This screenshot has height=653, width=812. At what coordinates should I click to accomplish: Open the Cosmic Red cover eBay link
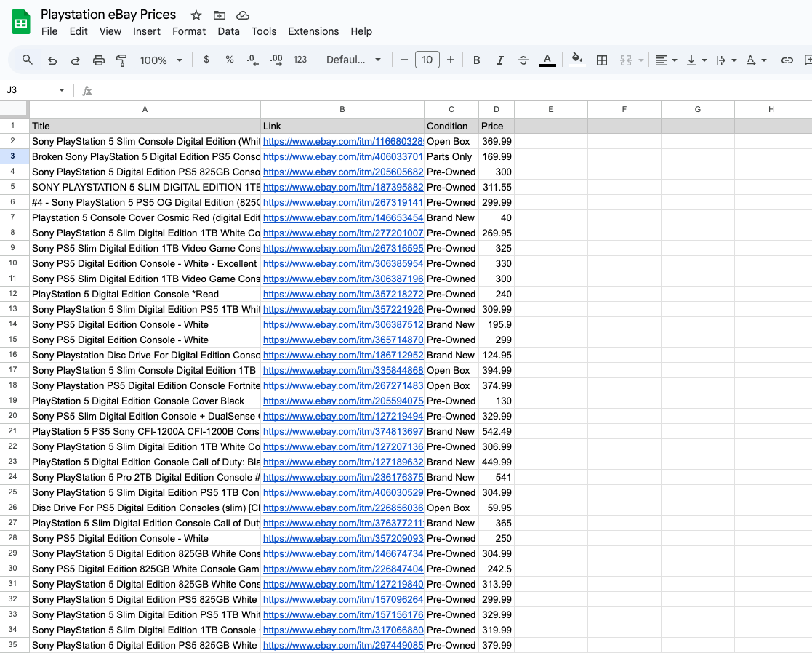click(343, 218)
